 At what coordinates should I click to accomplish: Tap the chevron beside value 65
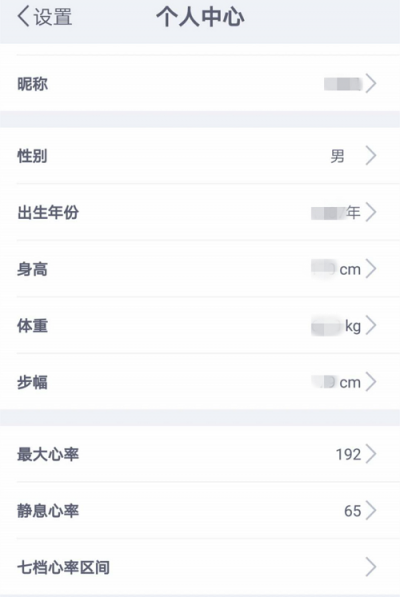[371, 511]
